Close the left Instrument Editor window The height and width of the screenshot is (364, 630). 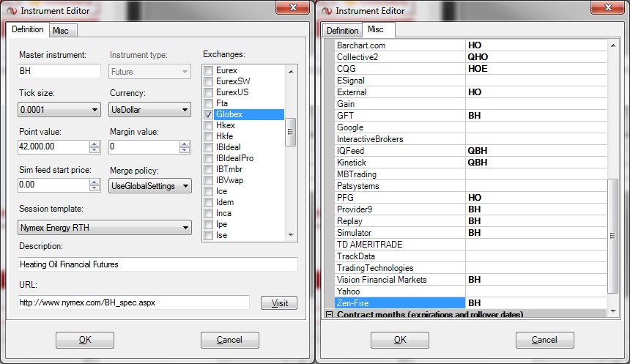click(293, 7)
